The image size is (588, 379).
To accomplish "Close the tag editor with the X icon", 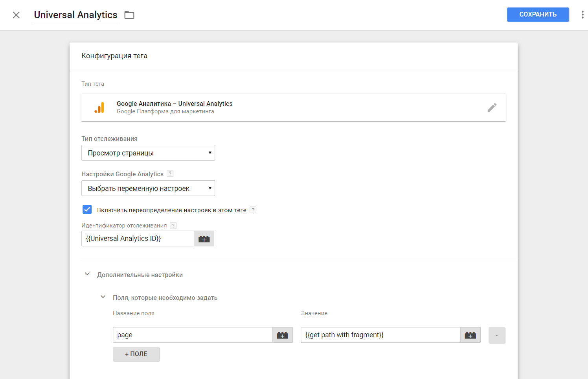I will click(16, 15).
